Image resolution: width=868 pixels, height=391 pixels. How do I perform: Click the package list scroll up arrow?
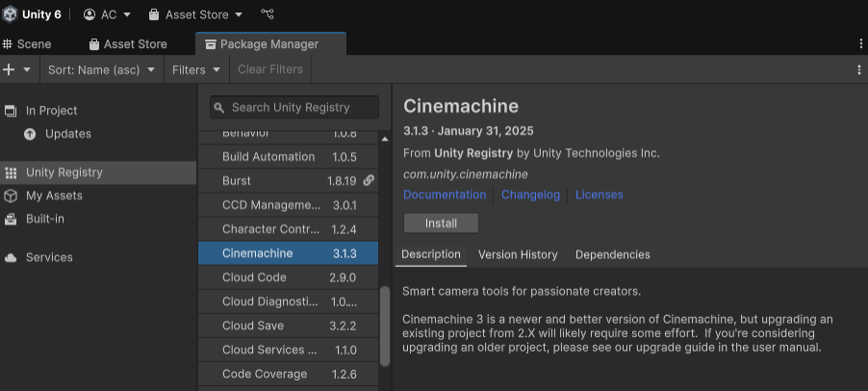click(x=385, y=139)
